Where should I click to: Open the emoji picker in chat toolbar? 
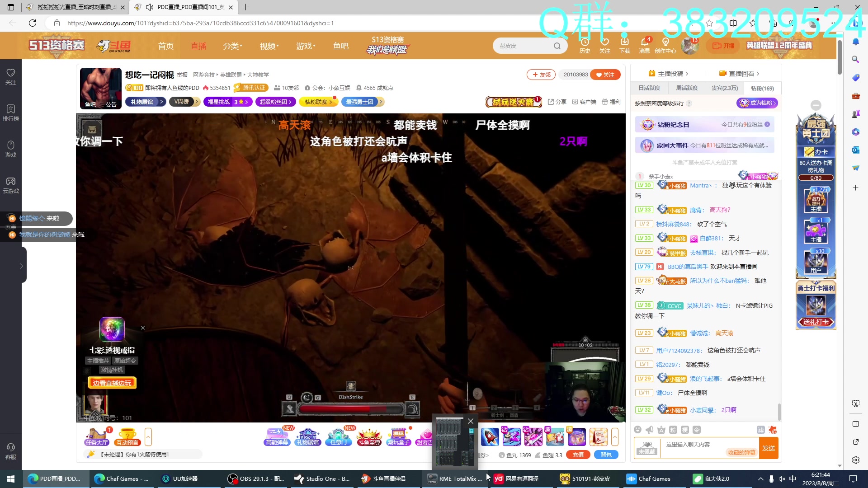pos(637,430)
